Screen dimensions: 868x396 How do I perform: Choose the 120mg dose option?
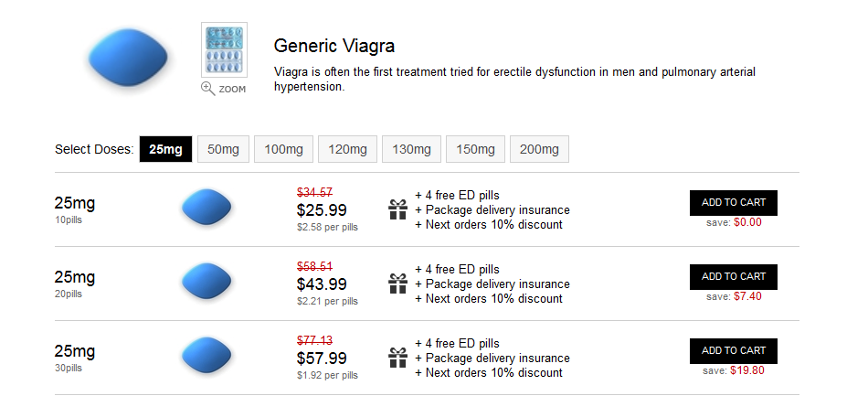pyautogui.click(x=347, y=149)
